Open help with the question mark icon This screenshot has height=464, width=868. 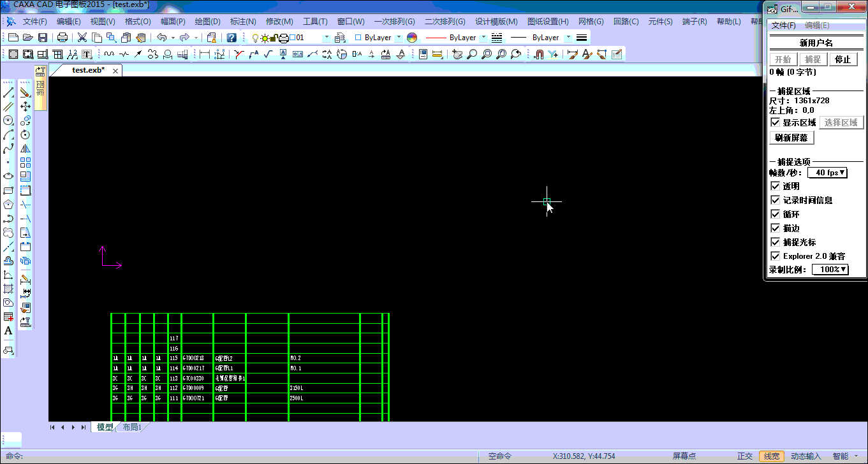coord(232,38)
